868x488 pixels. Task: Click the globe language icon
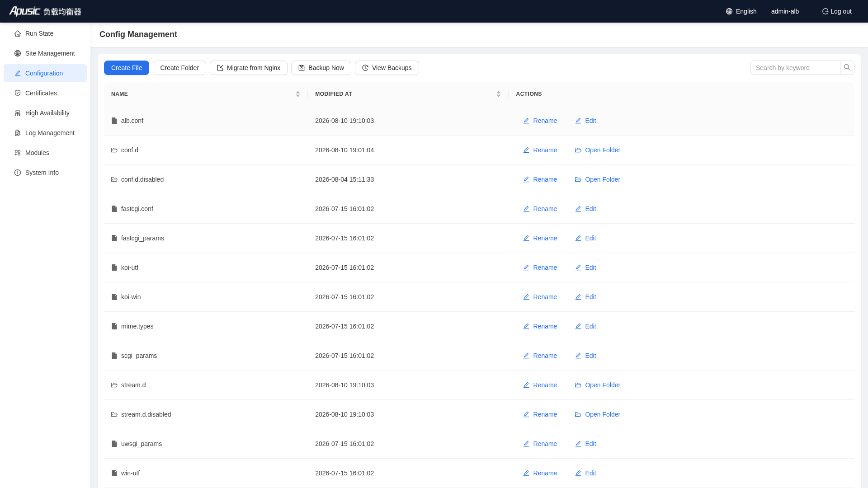[729, 11]
